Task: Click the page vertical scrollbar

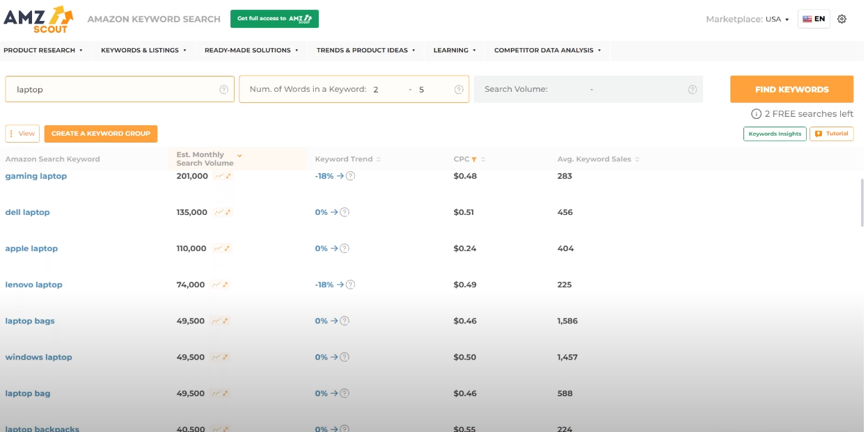Action: (862, 202)
